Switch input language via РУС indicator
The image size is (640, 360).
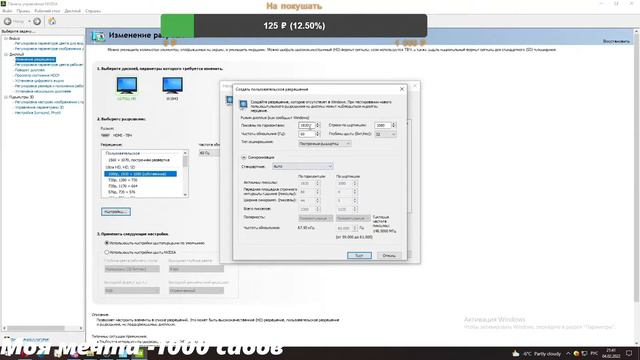pos(594,353)
